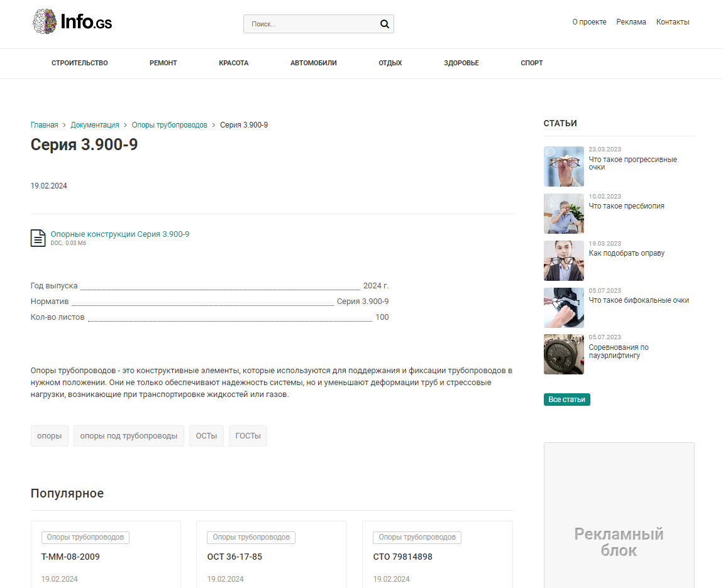Viewport: 723px width, 588px height.
Task: Open the bifocal glasses article thumbnail
Action: tap(563, 308)
